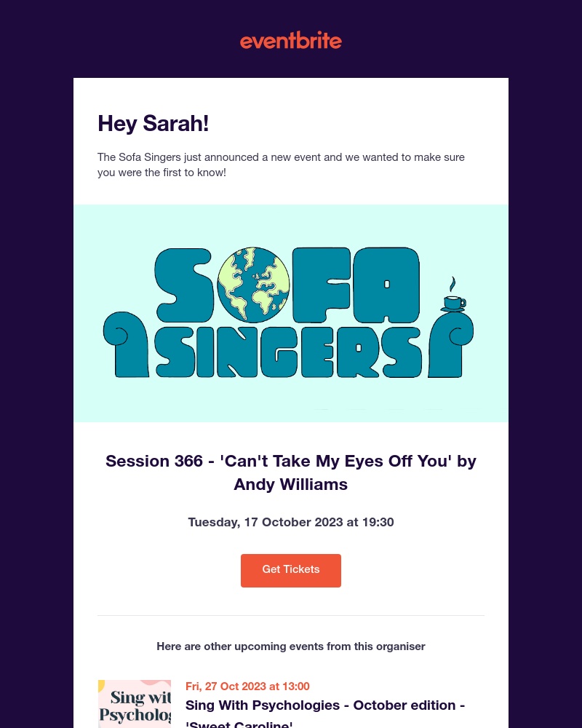This screenshot has height=728, width=582.
Task: Click the announcement paragraph about The Sofa Singers
Action: coord(281,165)
